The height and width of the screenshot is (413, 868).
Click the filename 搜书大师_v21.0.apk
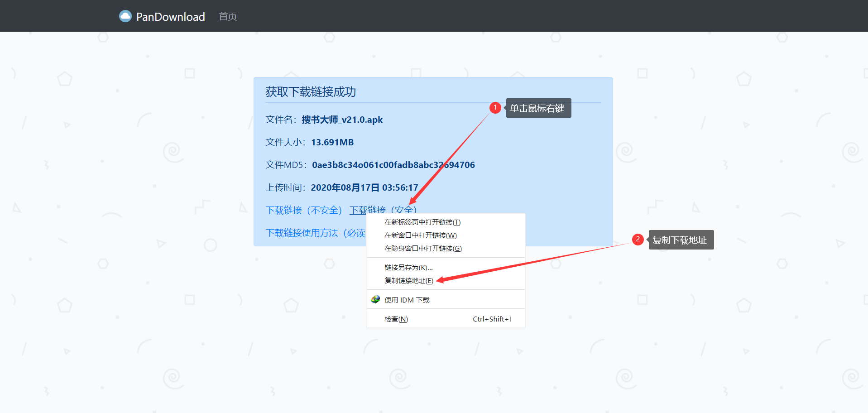pos(342,120)
